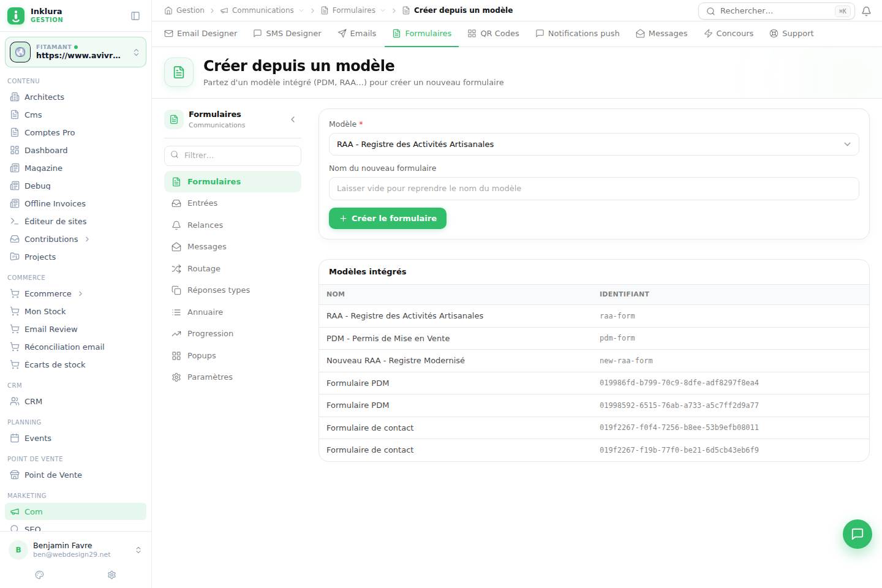
Task: Collapse the Formulaires submenu with chevron
Action: click(293, 119)
